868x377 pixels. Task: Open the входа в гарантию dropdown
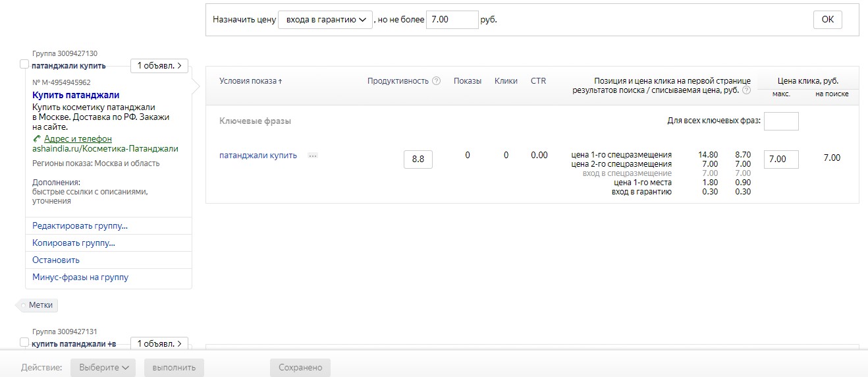tap(325, 20)
